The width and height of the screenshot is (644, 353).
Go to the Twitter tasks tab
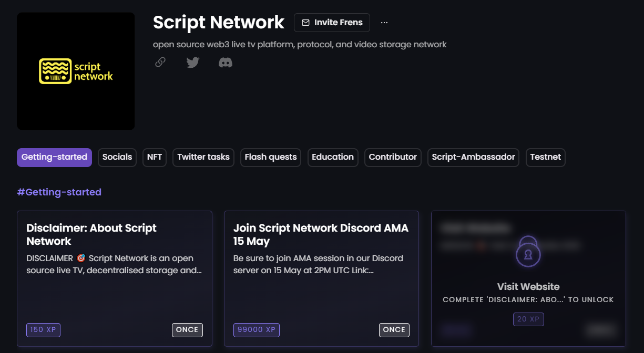[x=203, y=157]
